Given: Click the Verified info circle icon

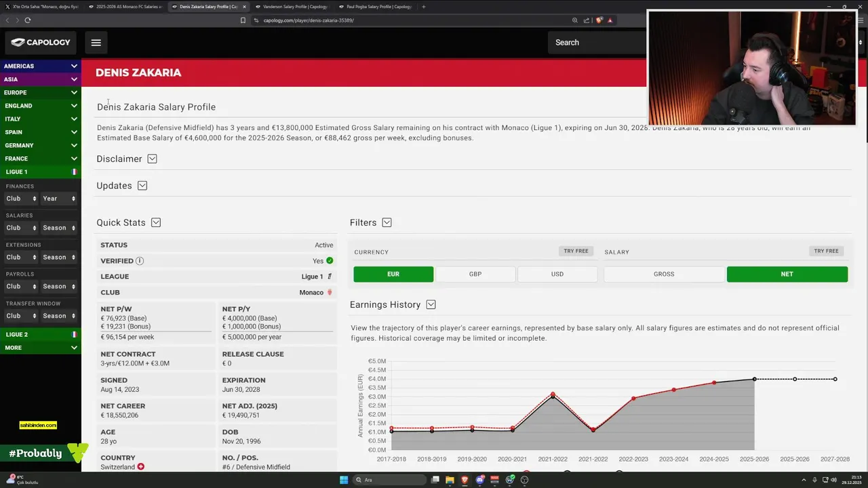Looking at the screenshot, I should 140,261.
